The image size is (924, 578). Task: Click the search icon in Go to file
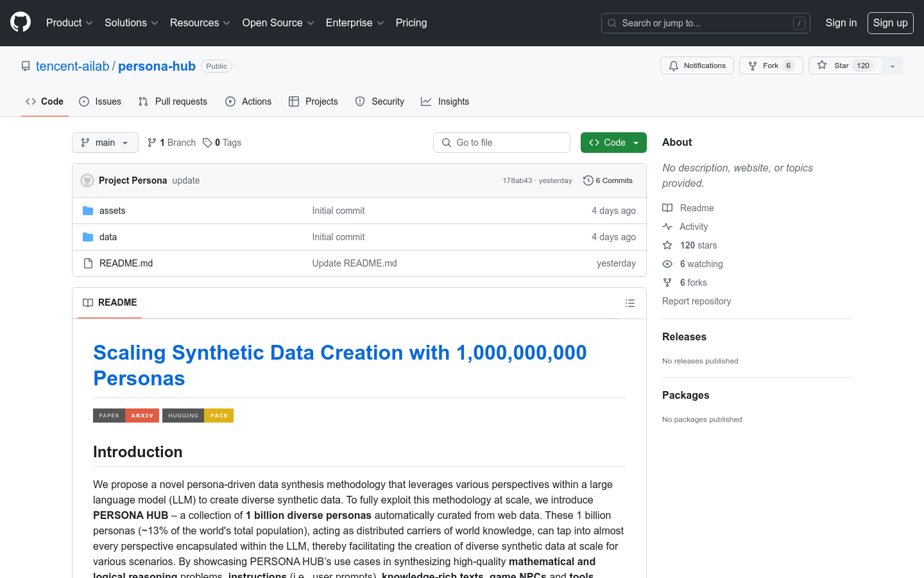tap(447, 143)
